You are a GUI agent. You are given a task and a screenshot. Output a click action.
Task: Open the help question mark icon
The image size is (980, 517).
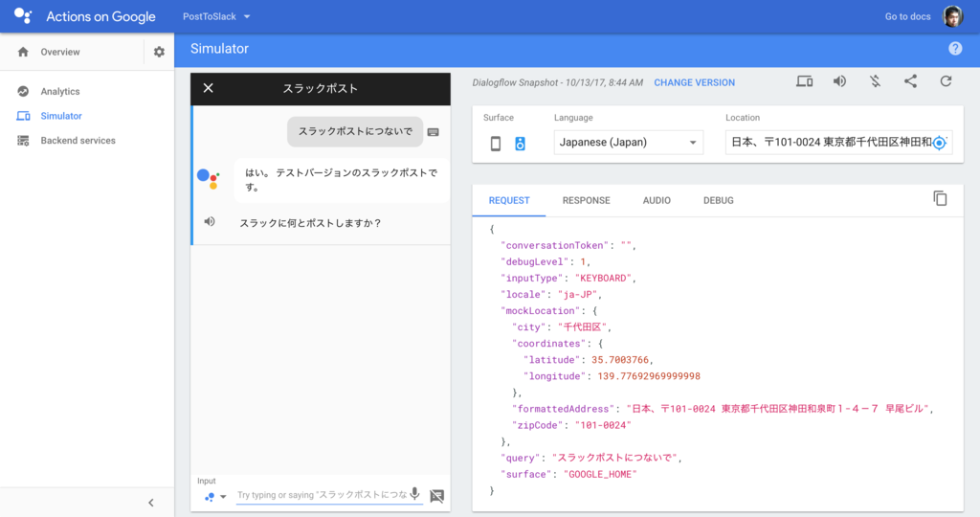coord(955,49)
